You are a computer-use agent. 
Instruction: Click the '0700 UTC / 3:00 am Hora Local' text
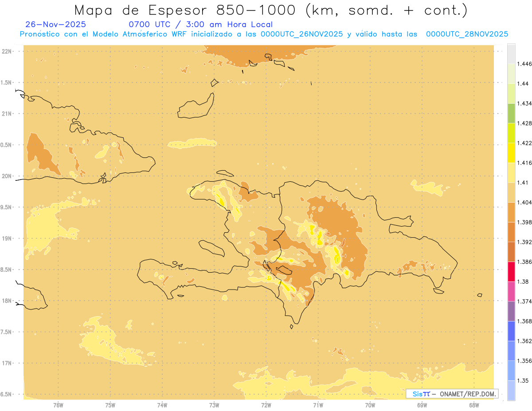[x=200, y=24]
